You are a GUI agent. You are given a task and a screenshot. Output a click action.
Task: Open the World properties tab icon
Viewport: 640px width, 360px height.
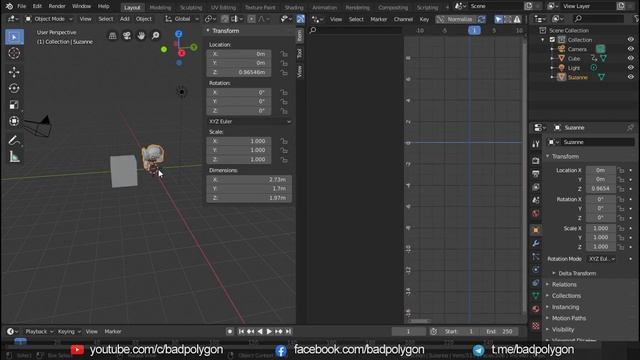[536, 213]
